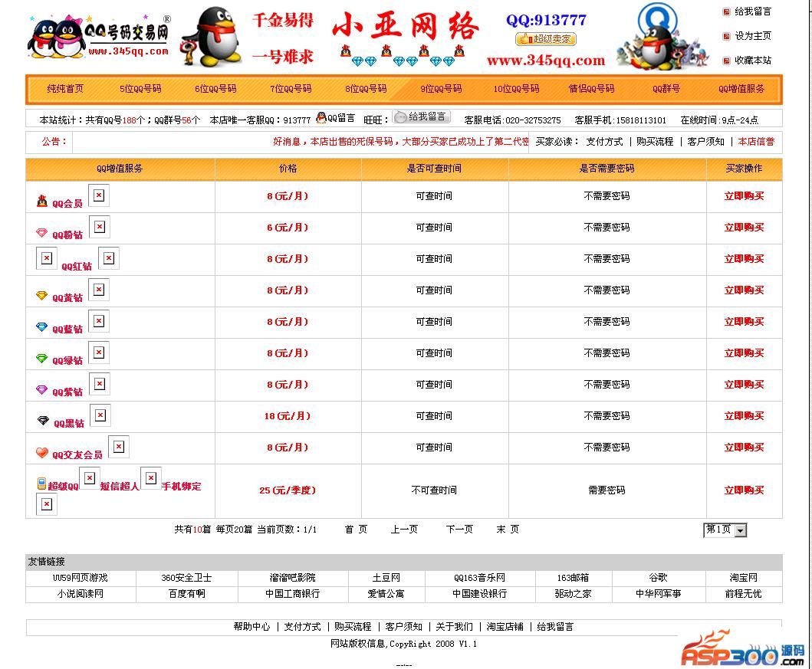Click the broken image below 超级QQ row
The height and width of the screenshot is (669, 812).
[x=47, y=504]
